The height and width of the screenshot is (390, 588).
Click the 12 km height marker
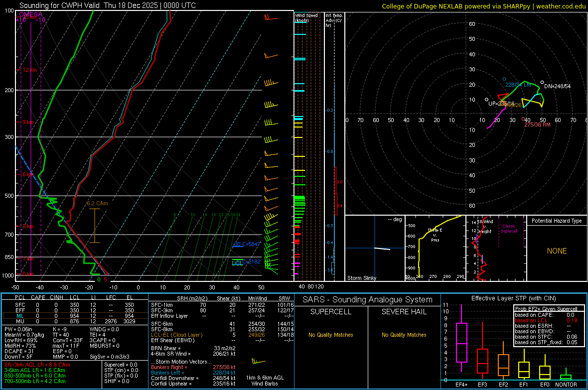coord(29,70)
